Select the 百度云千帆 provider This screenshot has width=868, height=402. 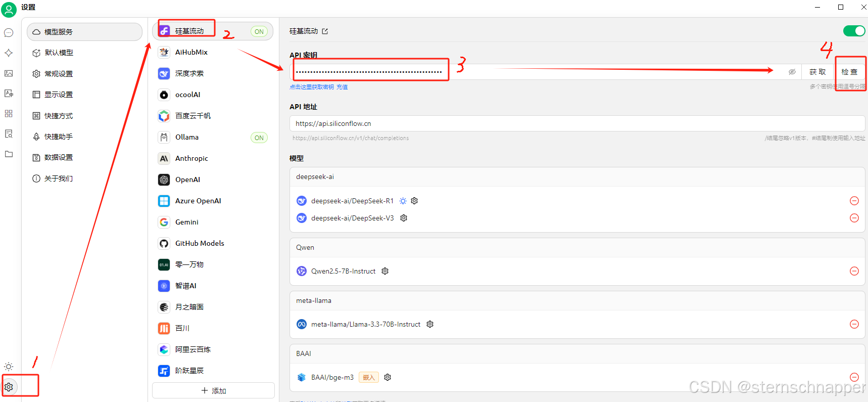pos(213,116)
